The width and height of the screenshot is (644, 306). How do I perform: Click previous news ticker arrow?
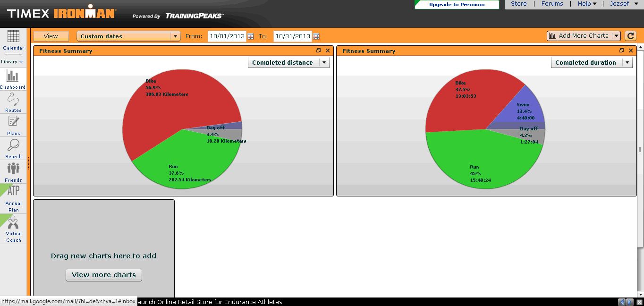click(x=622, y=302)
